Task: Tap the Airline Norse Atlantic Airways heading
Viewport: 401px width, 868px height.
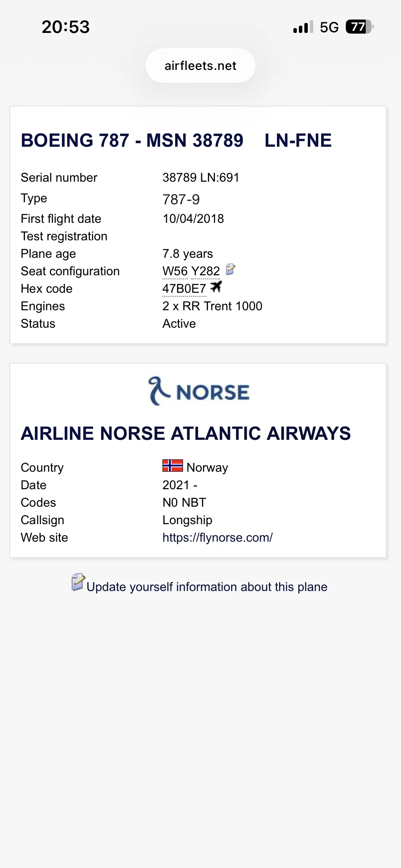Action: [186, 433]
